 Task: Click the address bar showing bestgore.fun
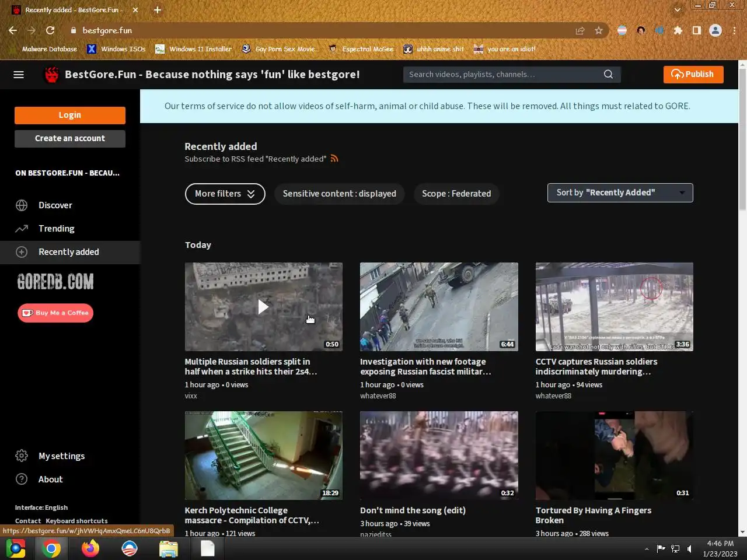tap(327, 30)
